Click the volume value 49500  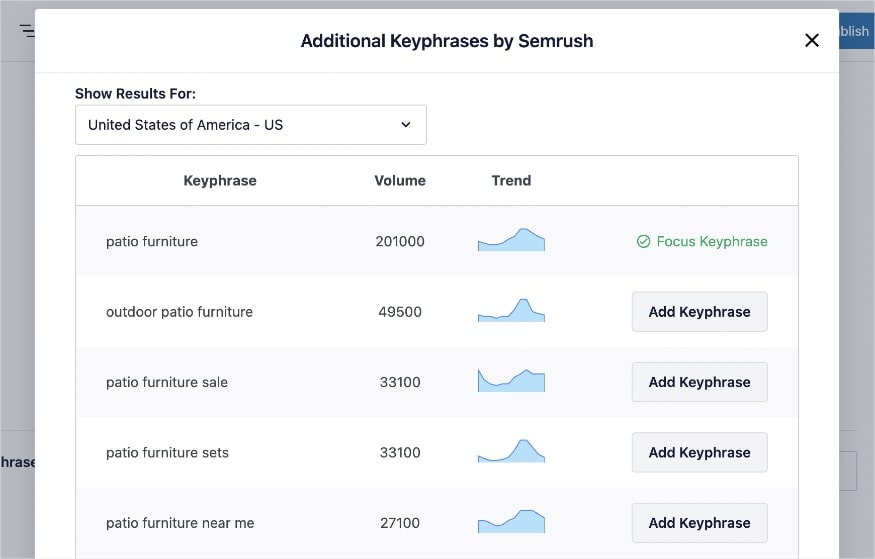[x=400, y=311]
